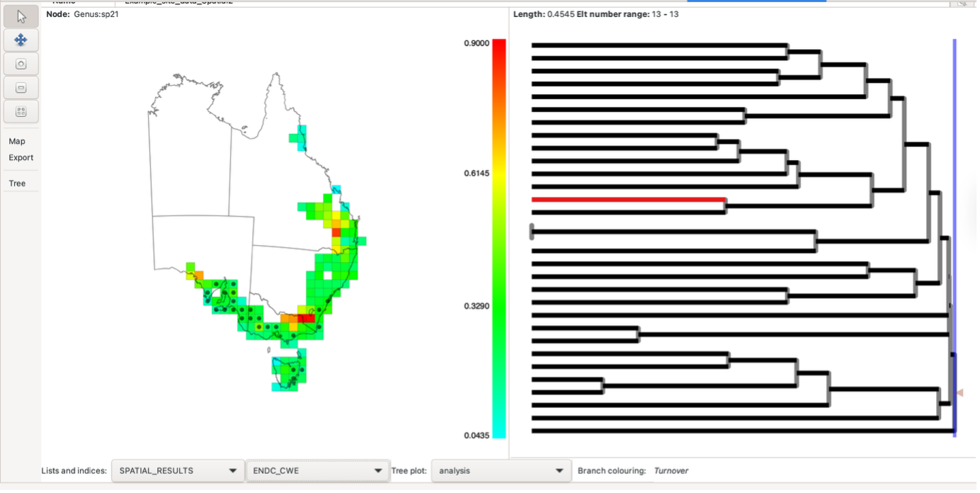
Task: Switch to the Pan tool
Action: [21, 40]
